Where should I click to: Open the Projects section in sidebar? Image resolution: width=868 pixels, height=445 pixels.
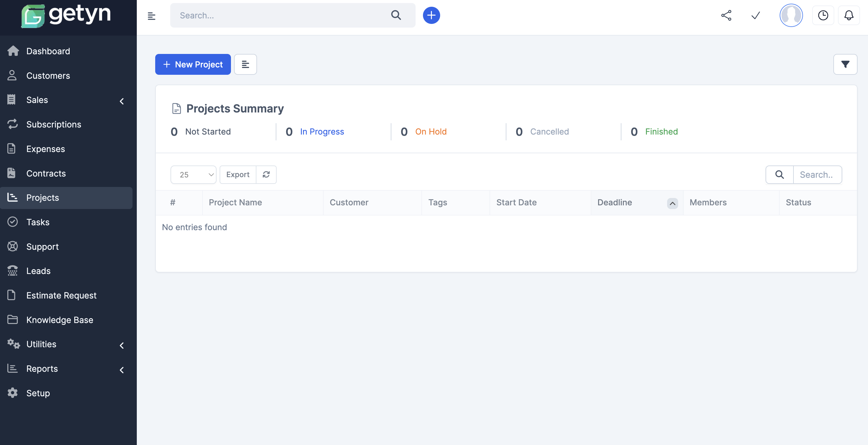[x=42, y=198]
